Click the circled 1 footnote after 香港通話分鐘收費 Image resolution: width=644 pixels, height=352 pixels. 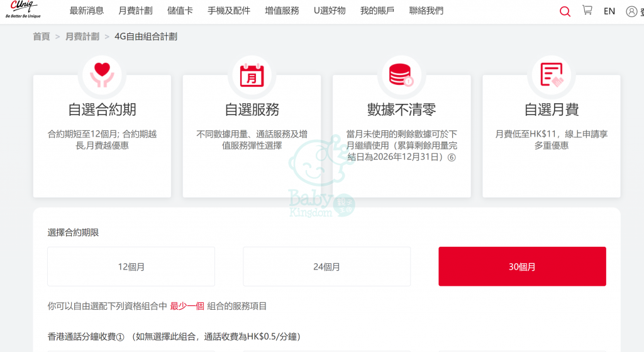click(x=120, y=337)
